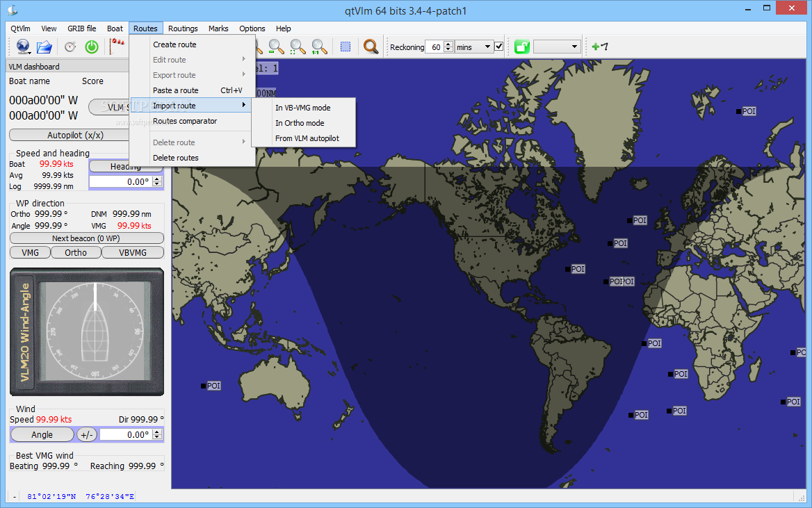The height and width of the screenshot is (508, 812).
Task: Toggle the green padlock icon
Action: tap(522, 47)
